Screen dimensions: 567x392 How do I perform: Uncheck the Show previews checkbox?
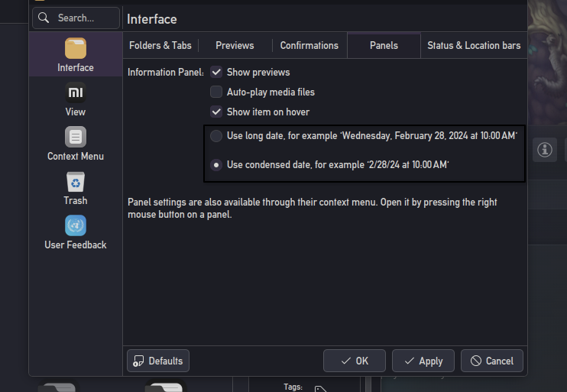click(x=217, y=73)
